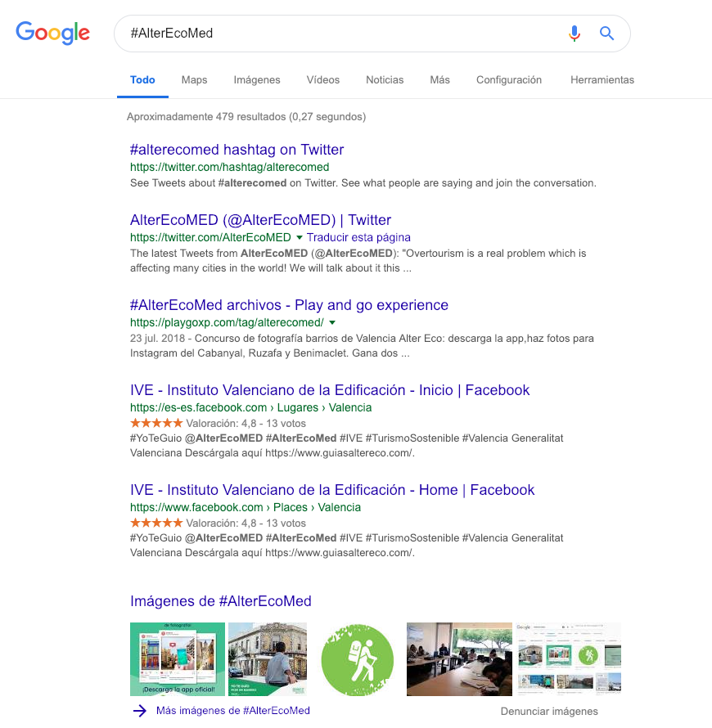This screenshot has height=728, width=712.
Task: Open the Herramientas tools option
Action: click(602, 80)
